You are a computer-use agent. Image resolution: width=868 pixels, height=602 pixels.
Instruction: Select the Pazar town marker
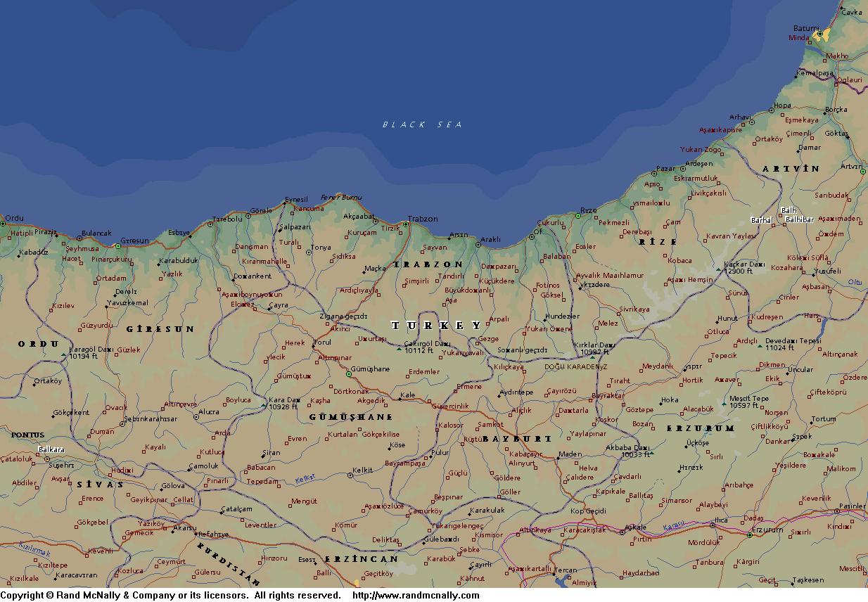coord(653,174)
